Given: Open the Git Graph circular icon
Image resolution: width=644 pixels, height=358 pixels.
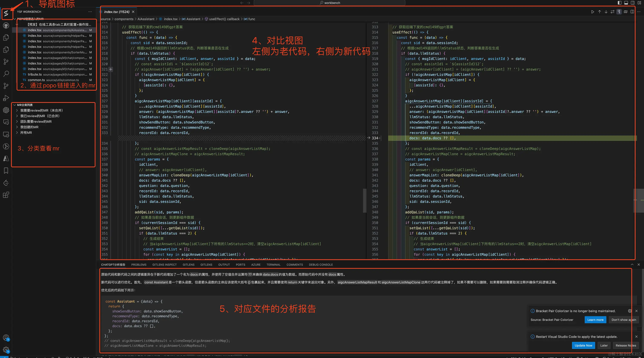Looking at the screenshot, I should 6,146.
